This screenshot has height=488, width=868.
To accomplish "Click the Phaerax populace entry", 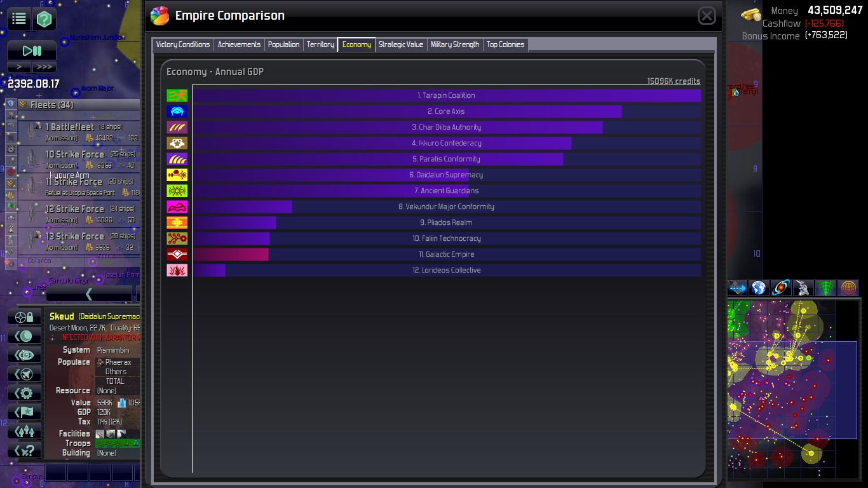I will [x=118, y=362].
